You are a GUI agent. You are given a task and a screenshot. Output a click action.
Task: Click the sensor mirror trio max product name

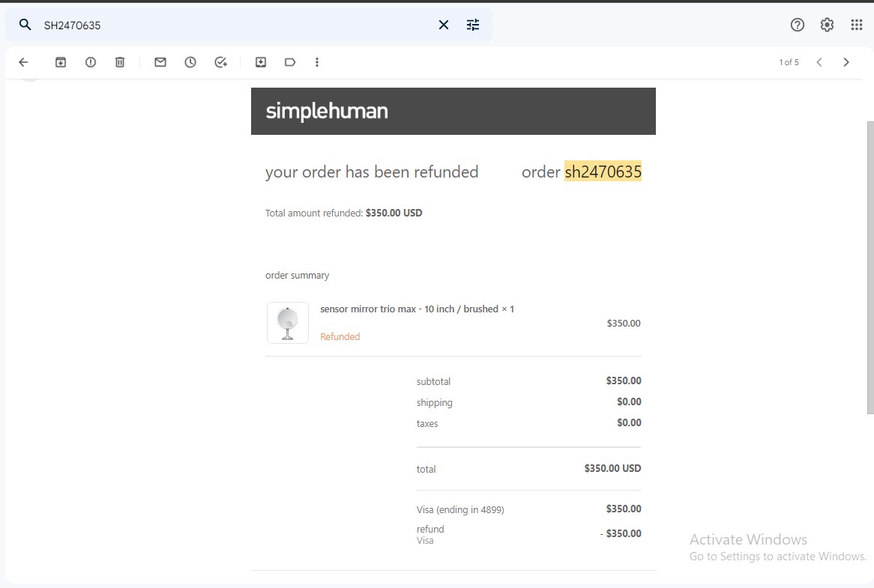click(x=417, y=309)
